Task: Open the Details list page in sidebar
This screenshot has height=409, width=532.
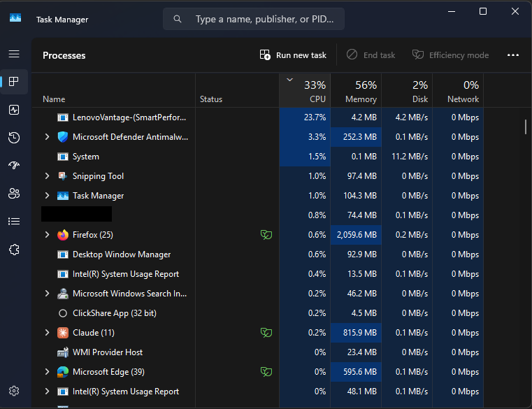Action: click(14, 222)
